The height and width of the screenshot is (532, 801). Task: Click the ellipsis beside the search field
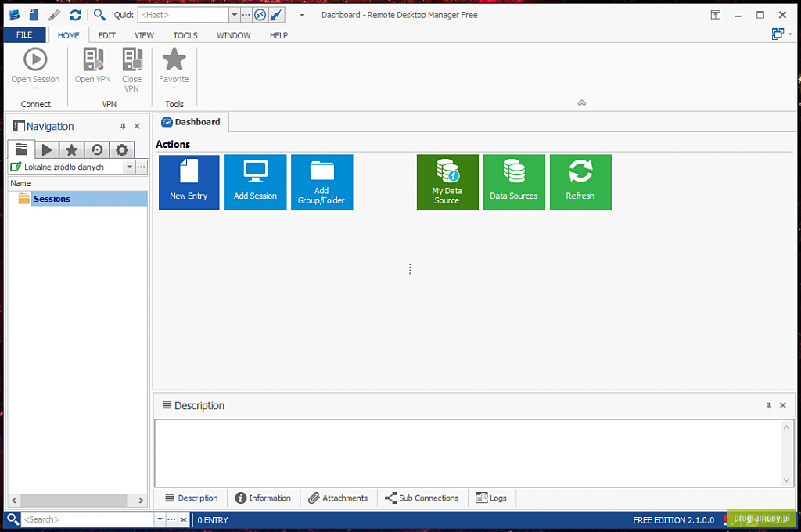(x=171, y=519)
